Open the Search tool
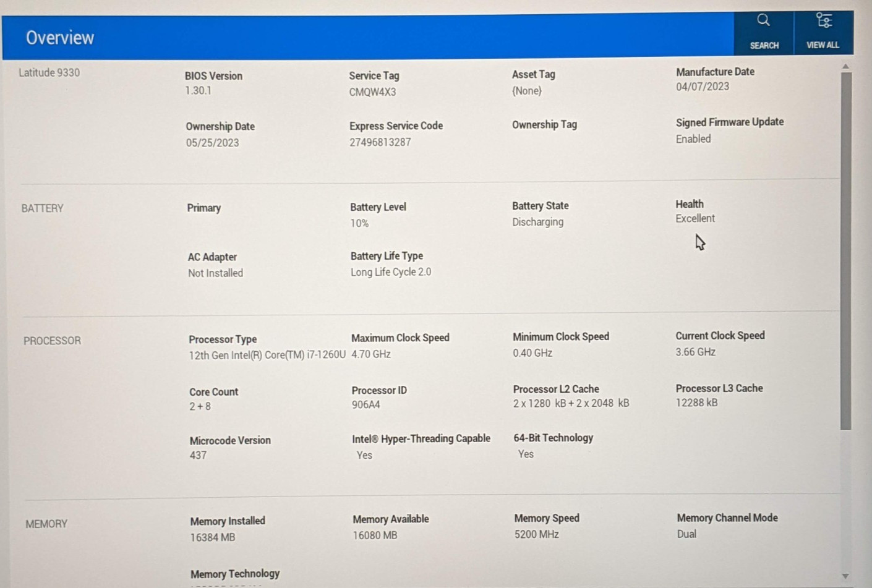This screenshot has height=588, width=872. click(764, 32)
